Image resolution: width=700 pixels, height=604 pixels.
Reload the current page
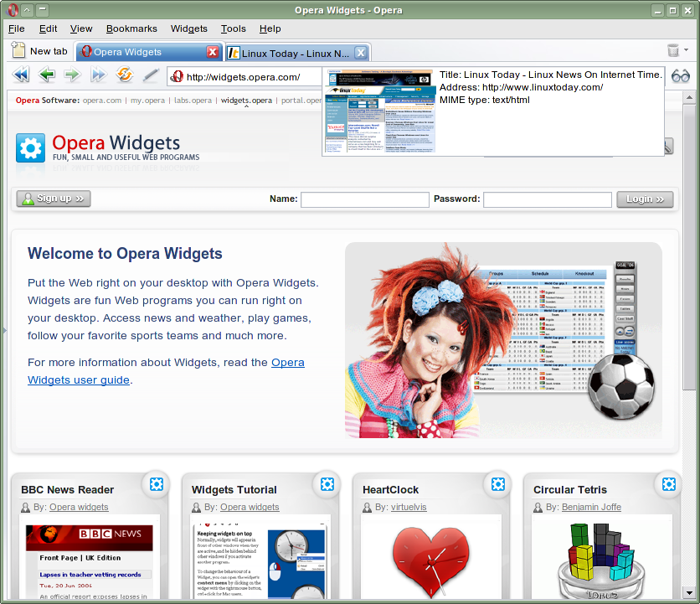[x=125, y=75]
